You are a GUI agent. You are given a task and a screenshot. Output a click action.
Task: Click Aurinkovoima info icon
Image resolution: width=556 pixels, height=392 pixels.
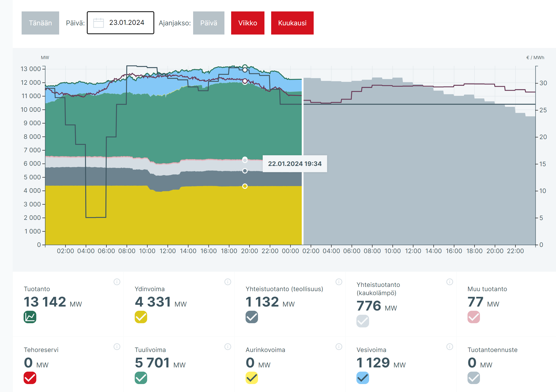coord(339,347)
